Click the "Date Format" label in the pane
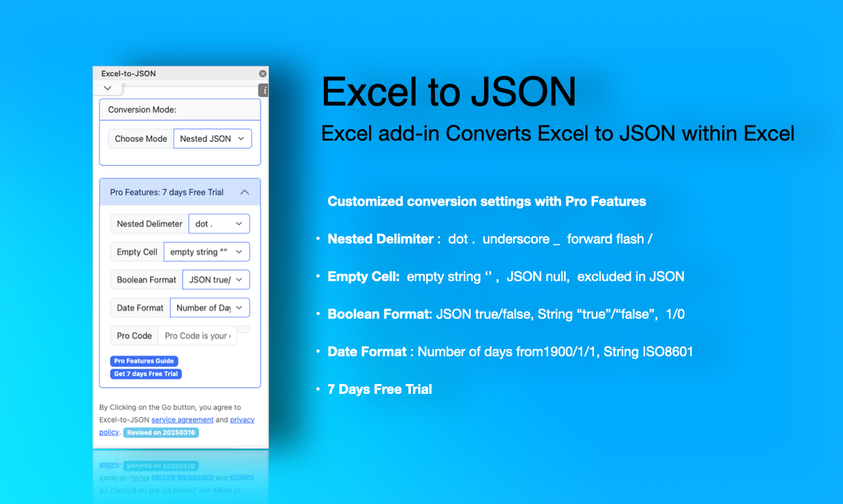 coord(139,308)
